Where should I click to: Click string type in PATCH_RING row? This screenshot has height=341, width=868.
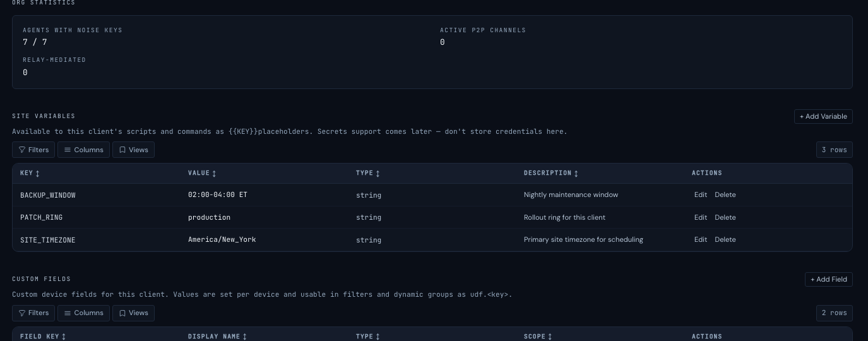369,217
